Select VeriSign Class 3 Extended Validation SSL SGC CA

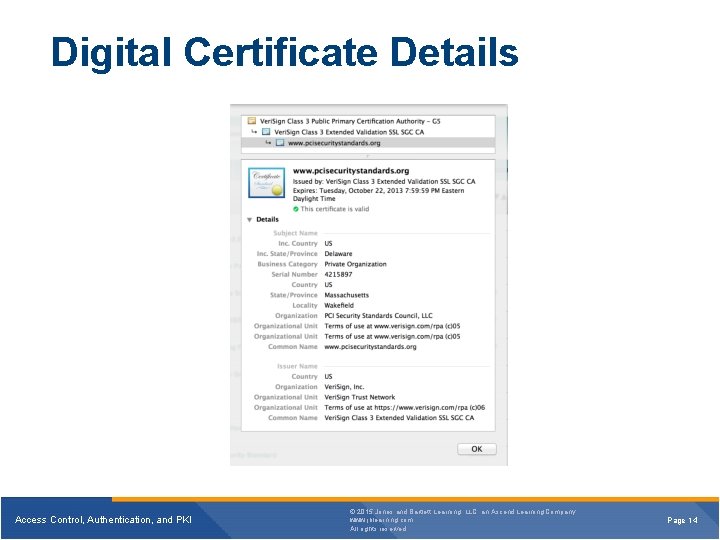pos(349,132)
